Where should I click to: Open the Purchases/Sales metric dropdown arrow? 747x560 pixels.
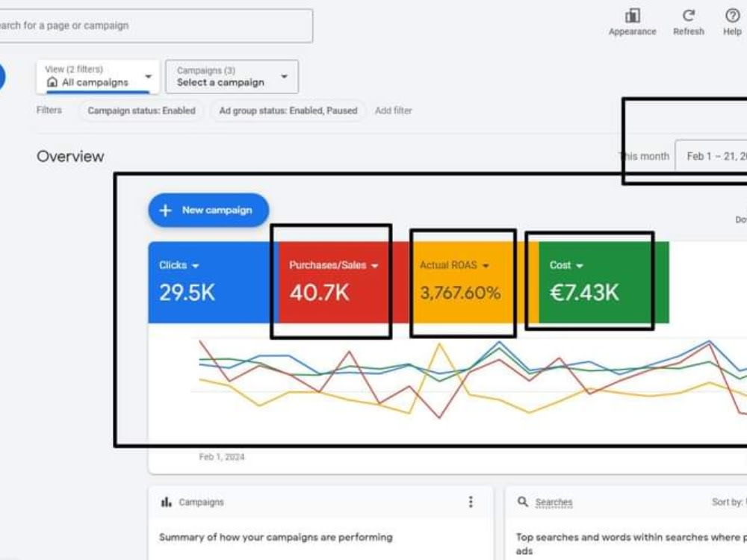pyautogui.click(x=374, y=266)
